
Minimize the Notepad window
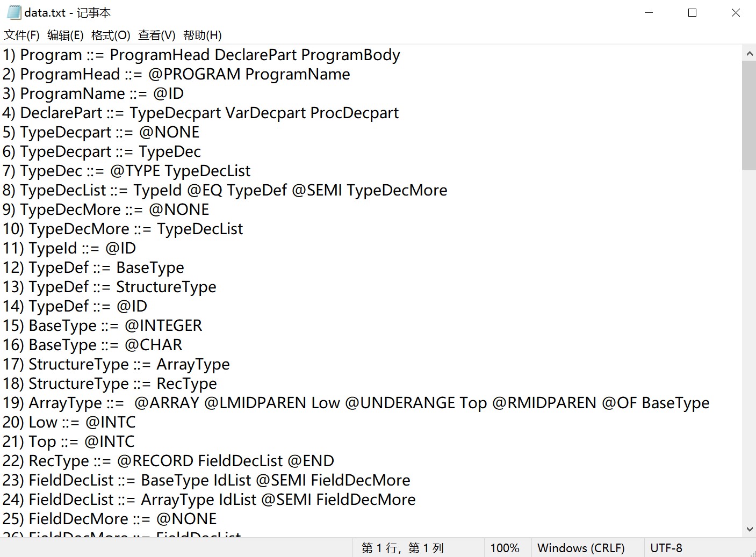pos(649,12)
